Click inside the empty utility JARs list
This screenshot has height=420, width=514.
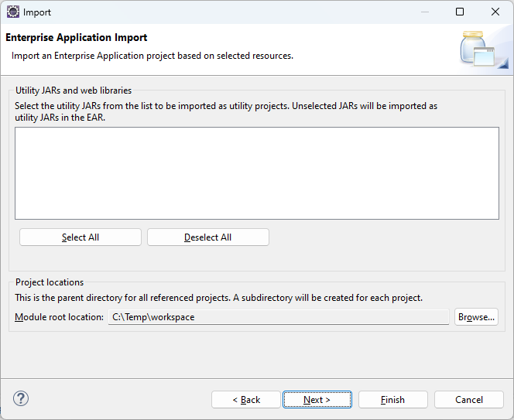[256, 173]
